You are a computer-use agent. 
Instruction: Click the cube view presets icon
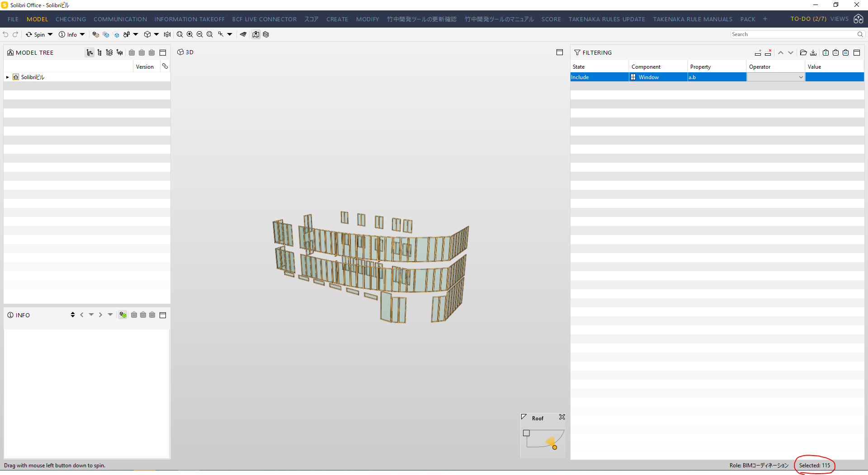(147, 34)
